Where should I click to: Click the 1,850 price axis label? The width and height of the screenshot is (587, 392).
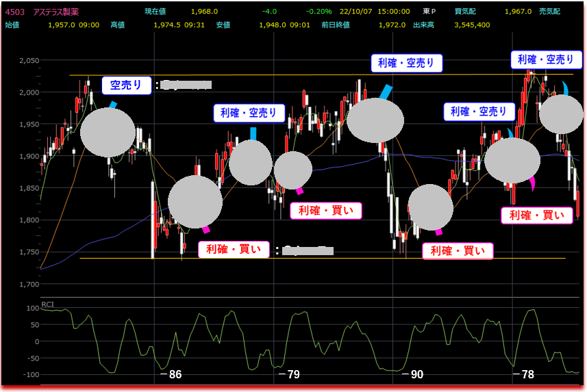coord(29,188)
